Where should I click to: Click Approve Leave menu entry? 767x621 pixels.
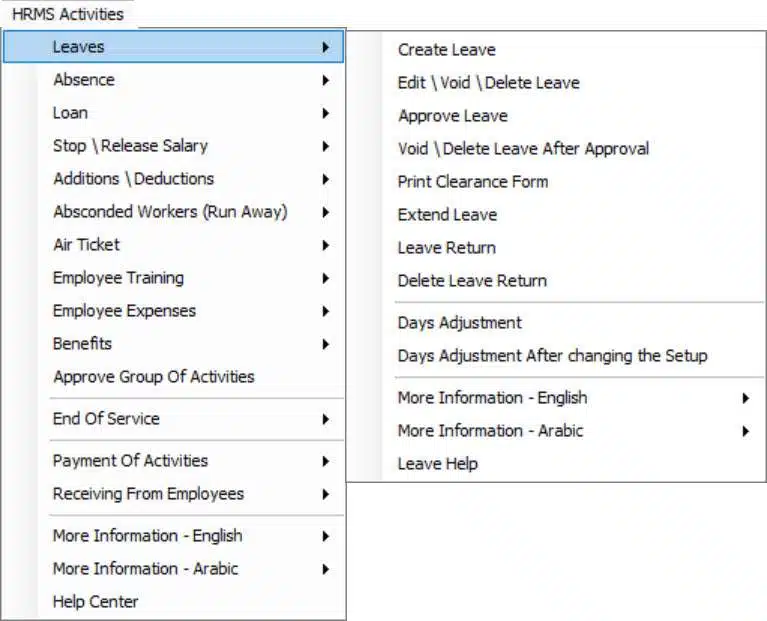pos(453,116)
